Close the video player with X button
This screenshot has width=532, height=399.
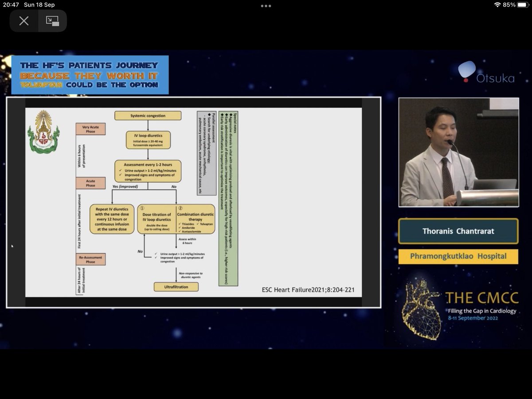click(x=24, y=21)
